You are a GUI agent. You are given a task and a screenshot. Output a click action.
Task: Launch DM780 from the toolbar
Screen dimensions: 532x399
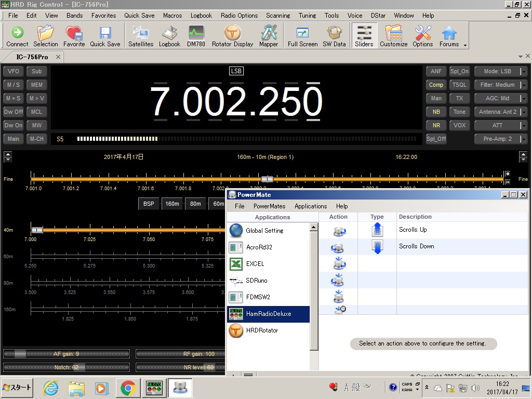click(x=196, y=36)
